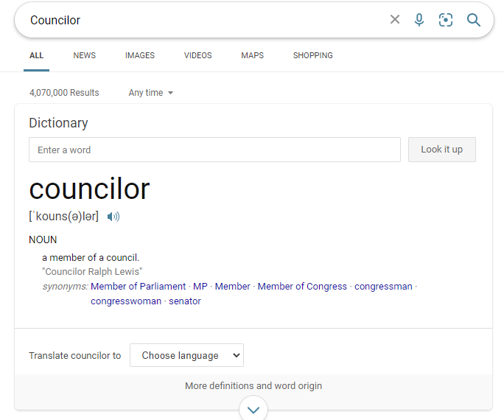Switch to the Images tab
The width and height of the screenshot is (504, 420).
[140, 55]
